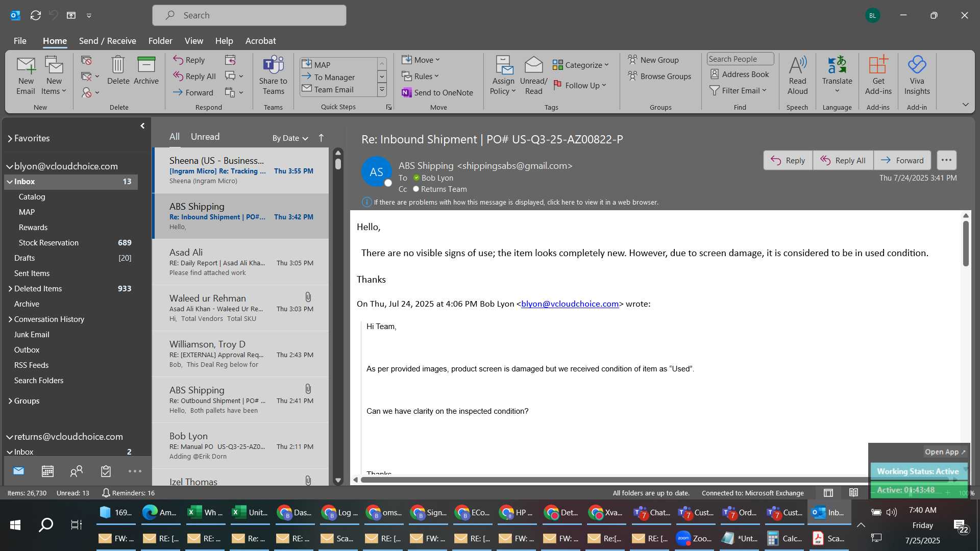The width and height of the screenshot is (980, 551).
Task: Click the Search box
Action: (x=249, y=15)
